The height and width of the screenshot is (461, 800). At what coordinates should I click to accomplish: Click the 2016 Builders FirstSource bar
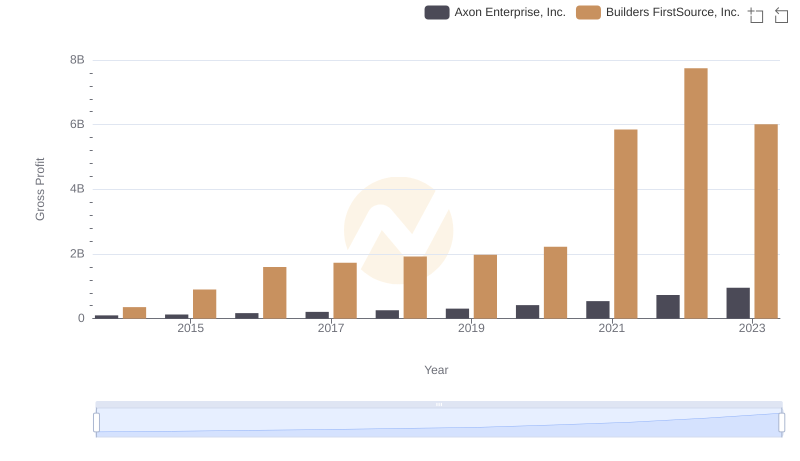(x=274, y=293)
